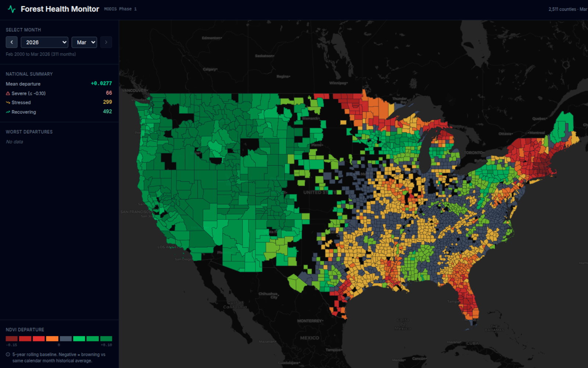Click the Forest Health Monitor title
The image size is (588, 368).
(60, 9)
